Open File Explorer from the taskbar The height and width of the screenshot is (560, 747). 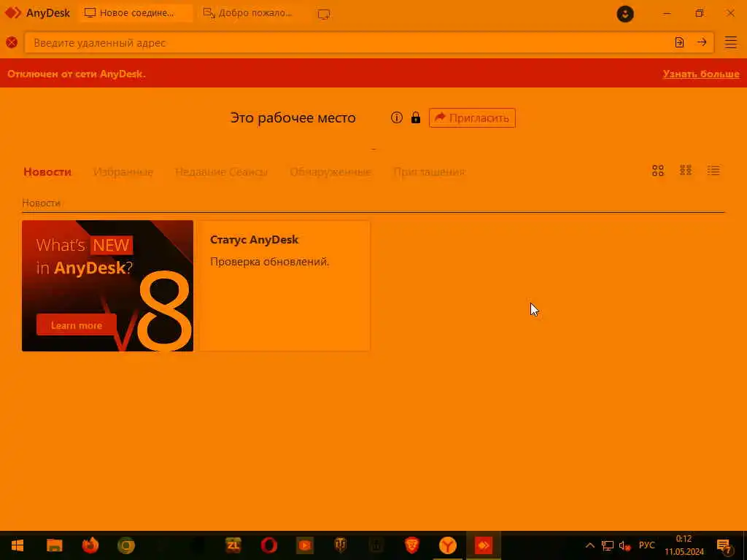(x=54, y=545)
